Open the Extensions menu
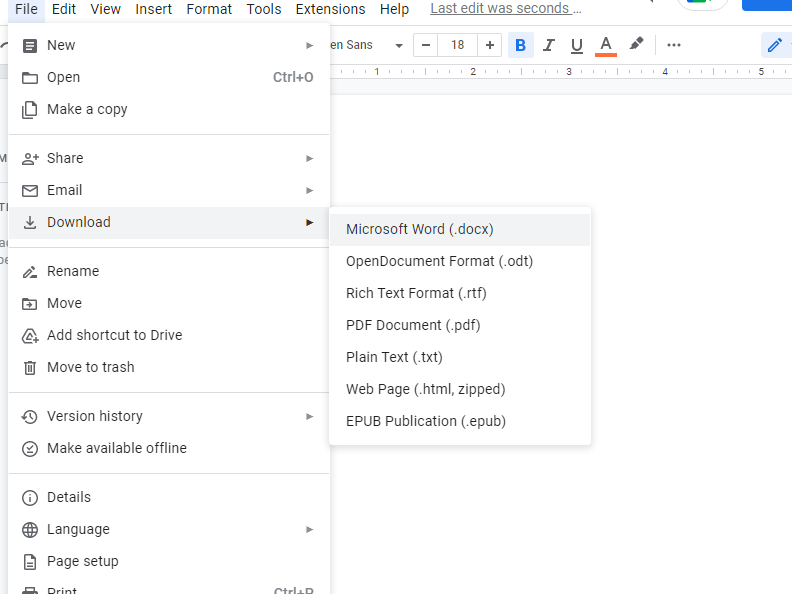The image size is (792, 594). click(330, 9)
